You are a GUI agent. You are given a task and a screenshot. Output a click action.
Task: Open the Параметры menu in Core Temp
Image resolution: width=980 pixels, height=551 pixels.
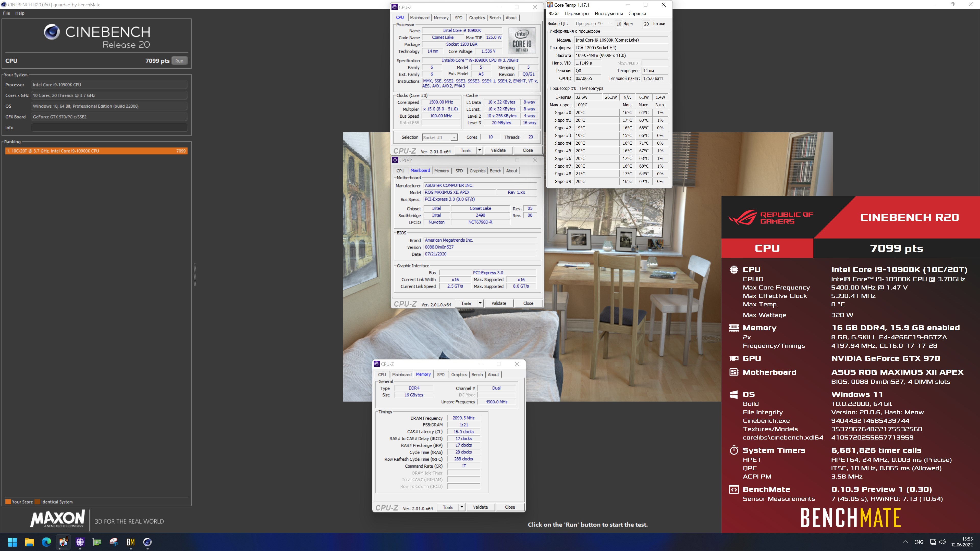577,13
